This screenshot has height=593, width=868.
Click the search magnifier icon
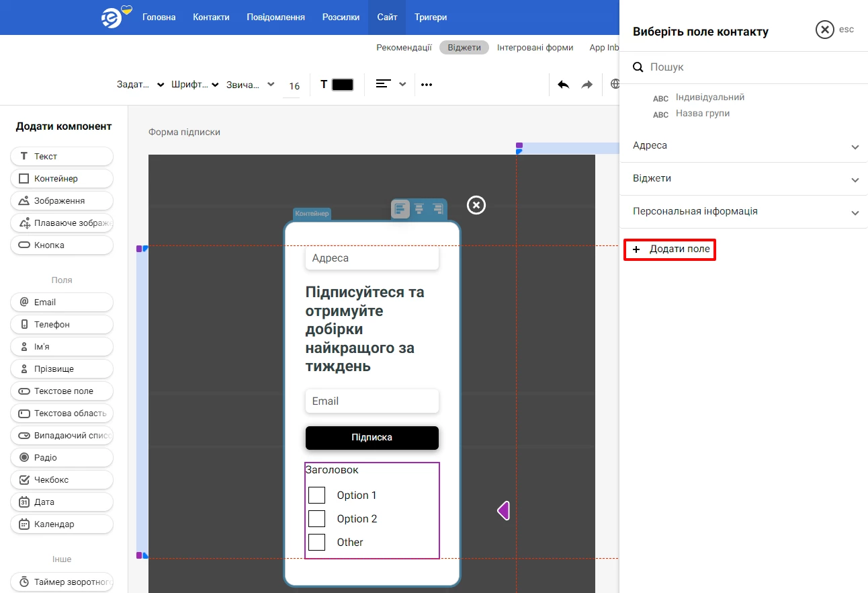pyautogui.click(x=639, y=67)
